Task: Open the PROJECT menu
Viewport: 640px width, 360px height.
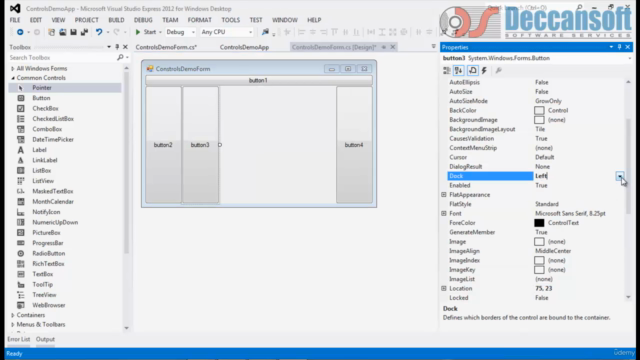Action: pyautogui.click(x=86, y=20)
